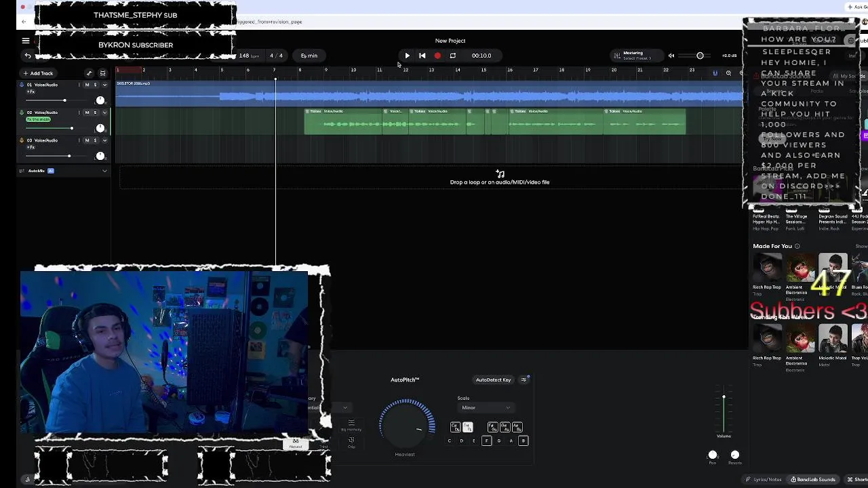Open the Lyrics/Notes tab
868x488 pixels.
(764, 479)
